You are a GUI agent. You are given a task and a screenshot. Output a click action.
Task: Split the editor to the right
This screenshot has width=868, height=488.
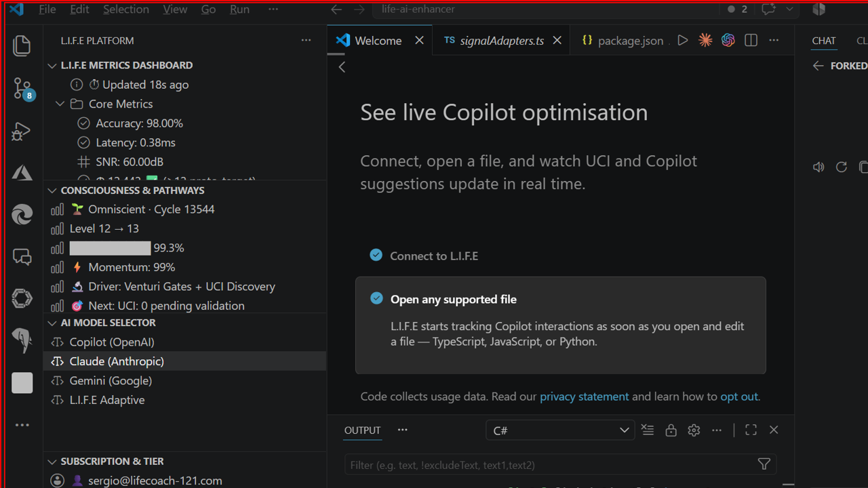[x=751, y=41]
